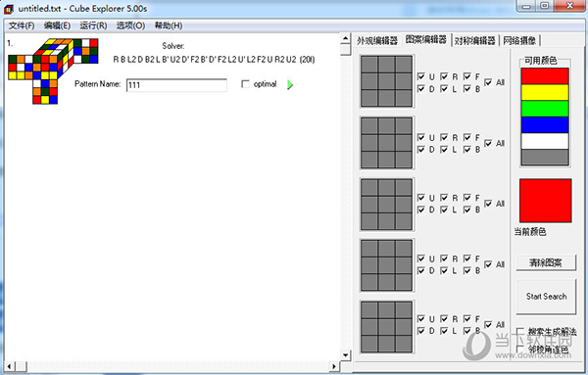Enable the 搜索生成解法 checkbox
Screen dimensions: 588x375
pos(520,332)
